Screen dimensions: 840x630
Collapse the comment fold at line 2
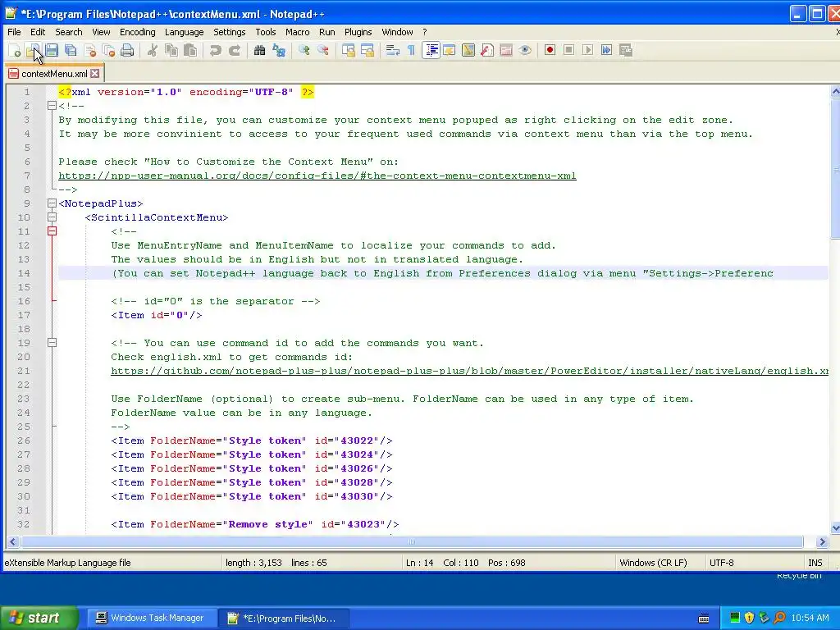52,106
